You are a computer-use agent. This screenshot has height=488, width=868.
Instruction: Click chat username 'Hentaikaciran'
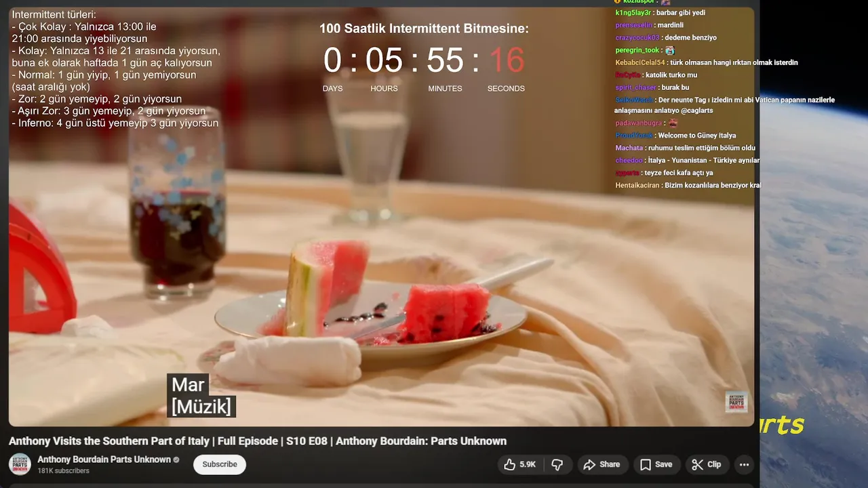[637, 185]
